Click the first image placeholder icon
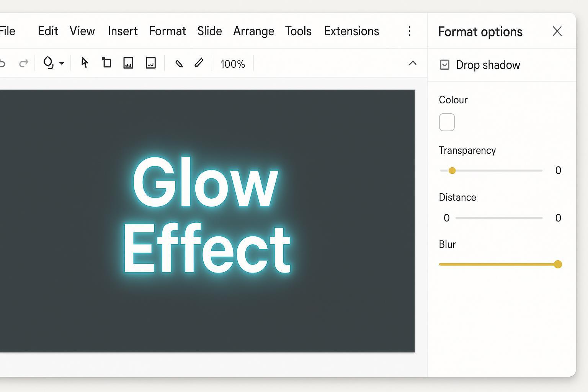This screenshot has height=392, width=588. point(128,63)
